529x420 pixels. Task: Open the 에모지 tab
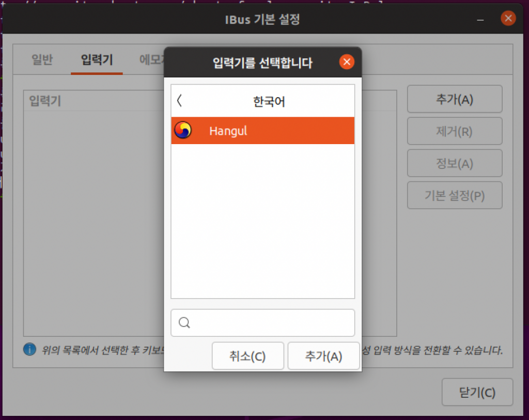point(152,60)
